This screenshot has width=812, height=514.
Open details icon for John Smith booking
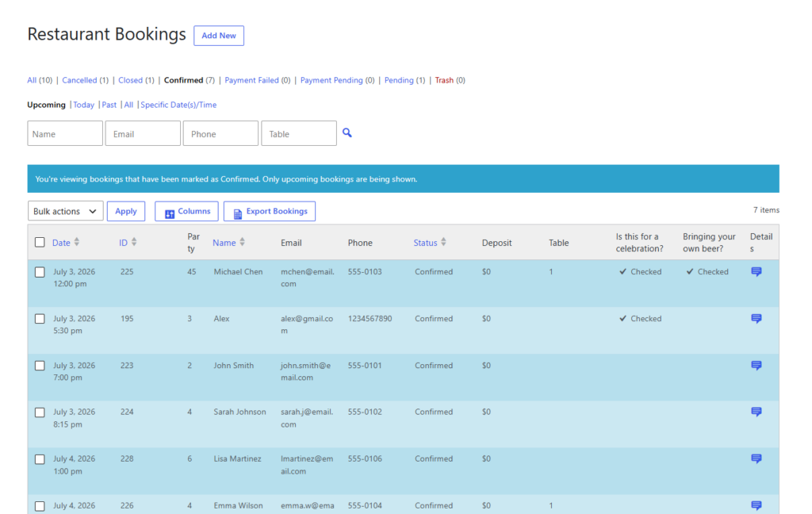point(756,366)
